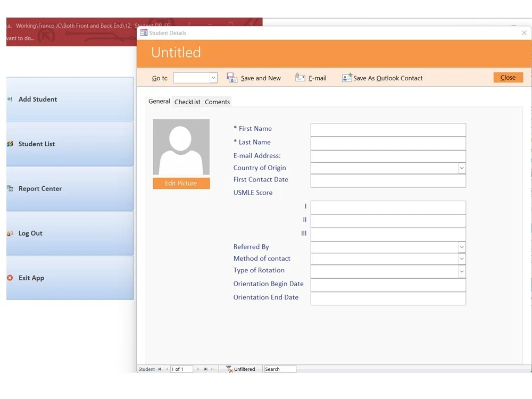This screenshot has width=532, height=399.
Task: Close the Student Details window
Action: (524, 33)
